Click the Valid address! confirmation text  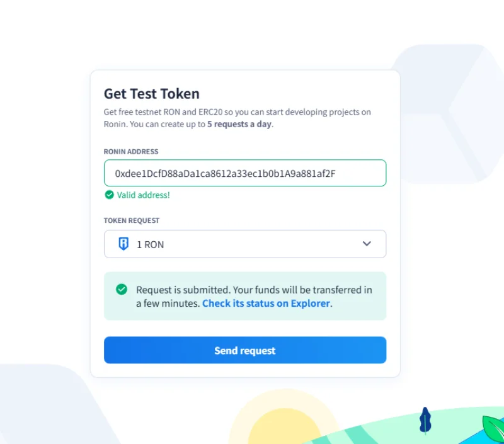[143, 195]
